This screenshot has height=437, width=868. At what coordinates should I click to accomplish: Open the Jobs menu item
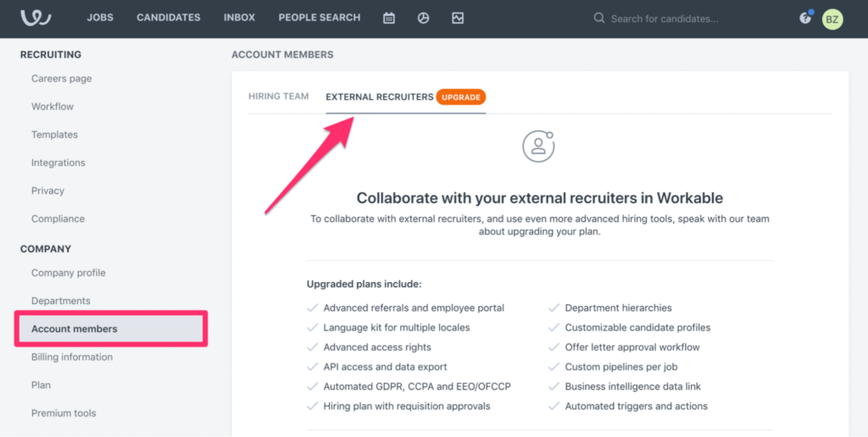coord(100,18)
